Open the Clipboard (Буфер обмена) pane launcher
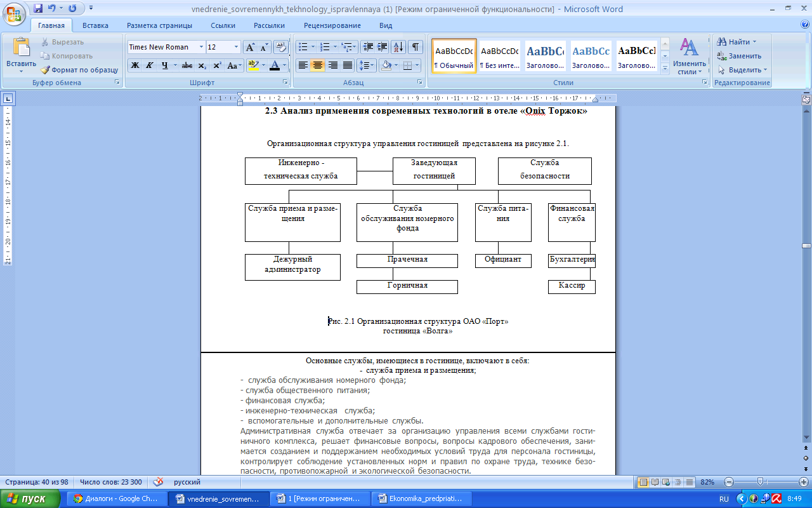812x508 pixels. [117, 83]
